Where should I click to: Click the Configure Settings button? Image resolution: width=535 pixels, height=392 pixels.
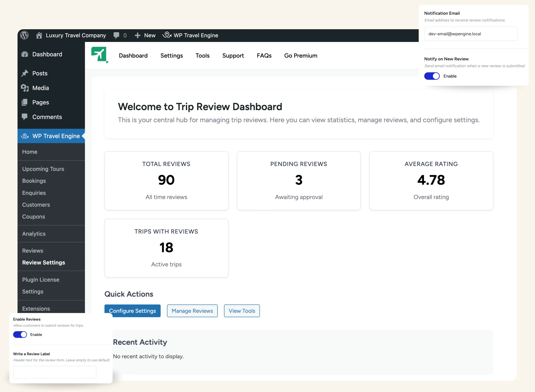132,311
